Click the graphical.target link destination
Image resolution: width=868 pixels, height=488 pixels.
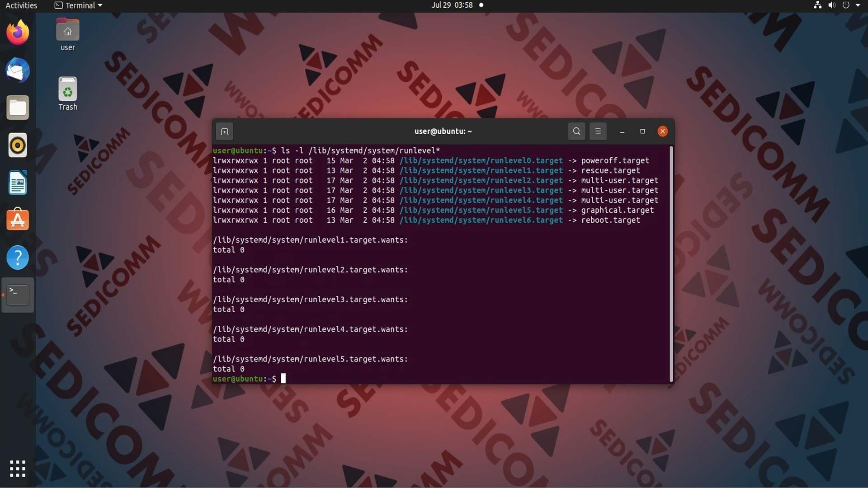pyautogui.click(x=617, y=210)
